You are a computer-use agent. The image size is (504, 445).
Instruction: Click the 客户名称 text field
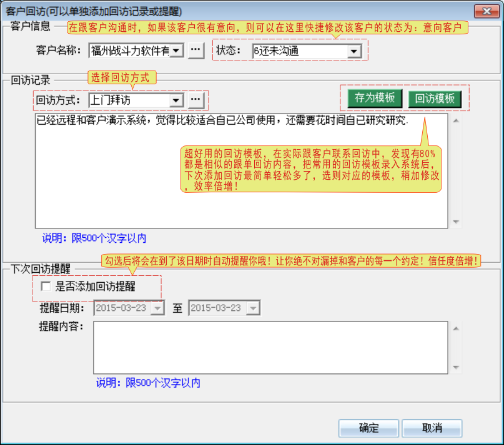point(129,51)
